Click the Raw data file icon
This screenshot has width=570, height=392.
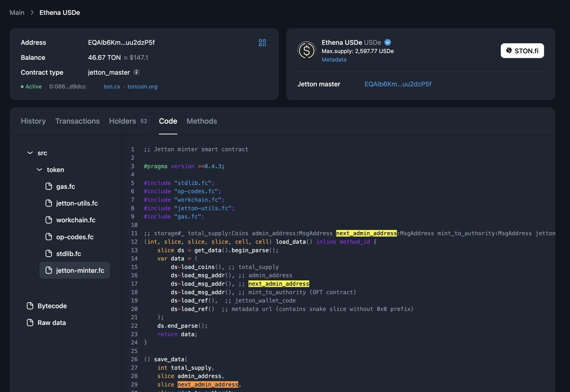pos(30,323)
